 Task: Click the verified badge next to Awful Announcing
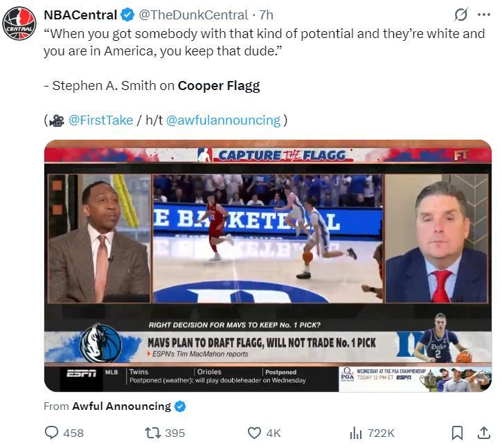180,406
